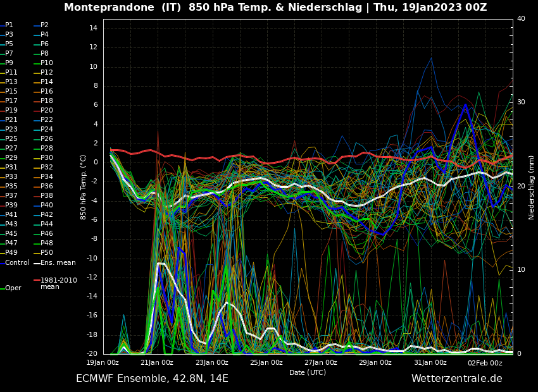Screen dimensions: 538x392
Task: Click the Date (UTC) axis label
Action: pos(308,373)
